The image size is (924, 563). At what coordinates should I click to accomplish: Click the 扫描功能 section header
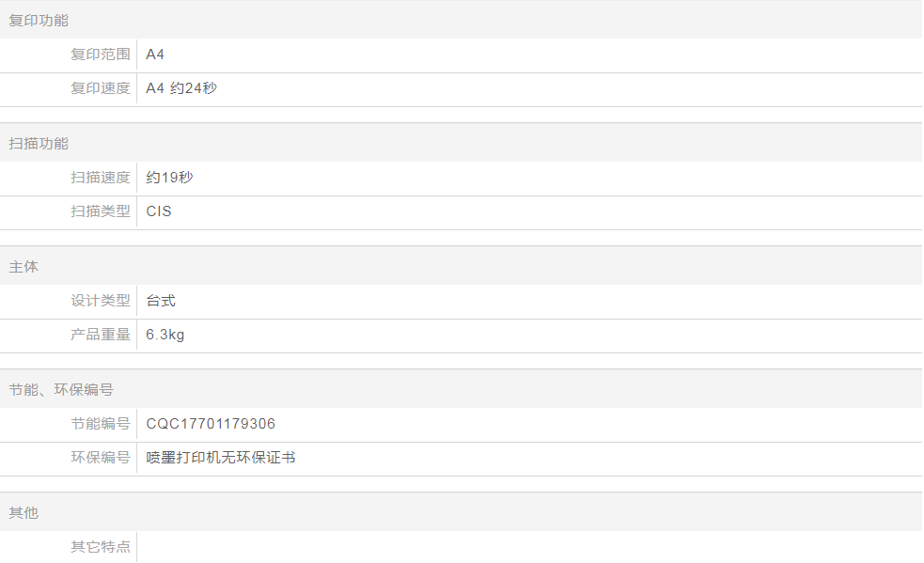coord(39,143)
